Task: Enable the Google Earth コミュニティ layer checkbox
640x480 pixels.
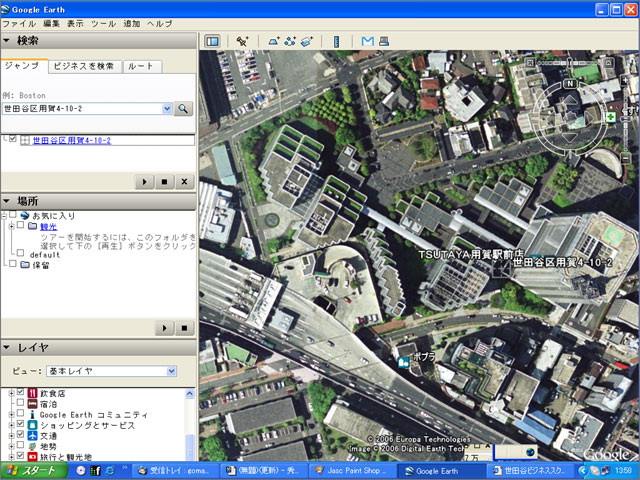Action: [20, 413]
